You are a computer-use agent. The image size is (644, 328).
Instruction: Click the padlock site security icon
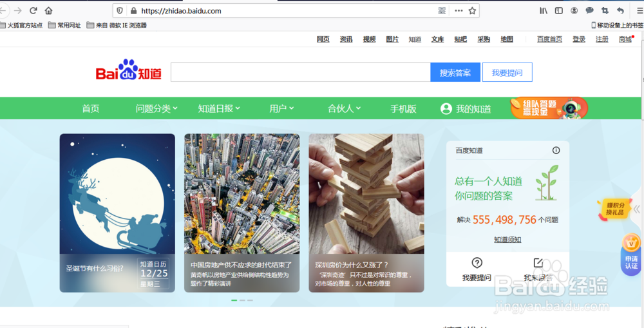click(x=133, y=11)
